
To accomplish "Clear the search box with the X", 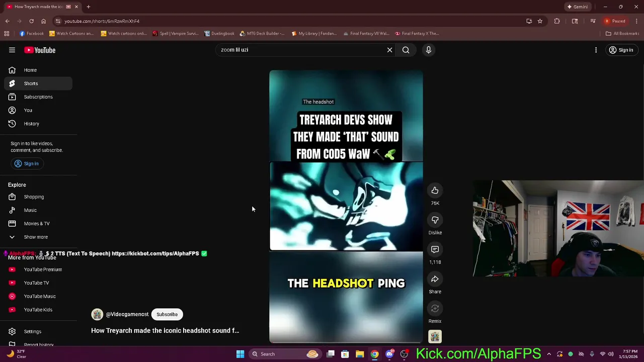I will 389,50.
